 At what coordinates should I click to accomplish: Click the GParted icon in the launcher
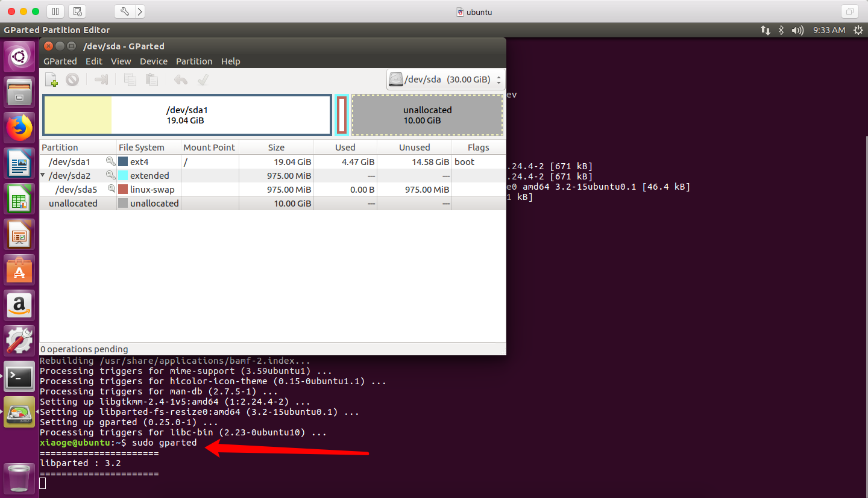point(19,412)
